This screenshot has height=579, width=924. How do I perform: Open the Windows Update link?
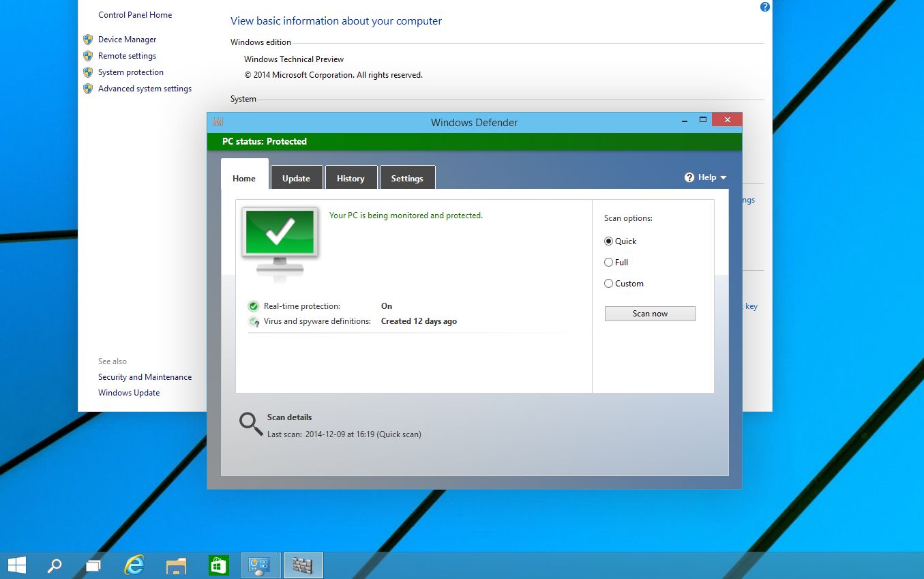point(129,393)
